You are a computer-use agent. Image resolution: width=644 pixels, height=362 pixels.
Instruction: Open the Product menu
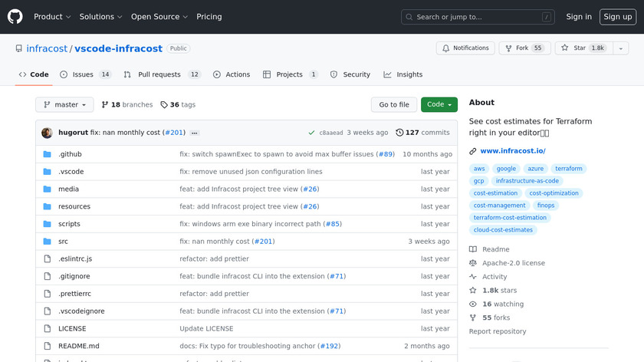(x=52, y=16)
